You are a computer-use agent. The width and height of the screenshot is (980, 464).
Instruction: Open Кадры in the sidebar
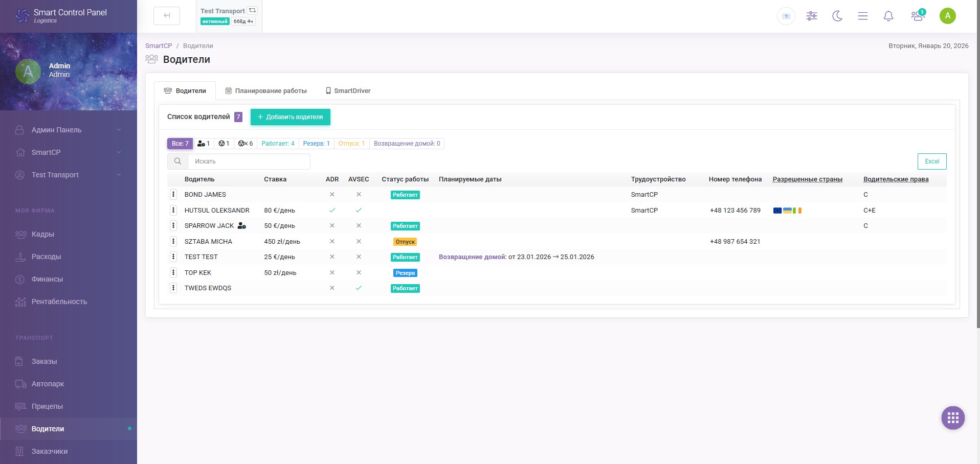click(69, 234)
